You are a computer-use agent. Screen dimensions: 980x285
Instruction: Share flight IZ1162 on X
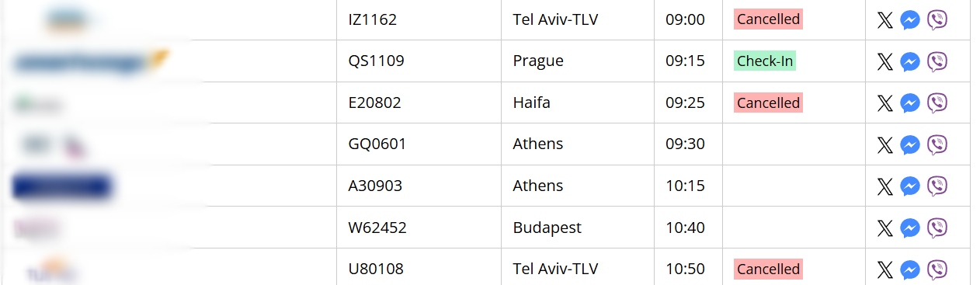(x=884, y=20)
